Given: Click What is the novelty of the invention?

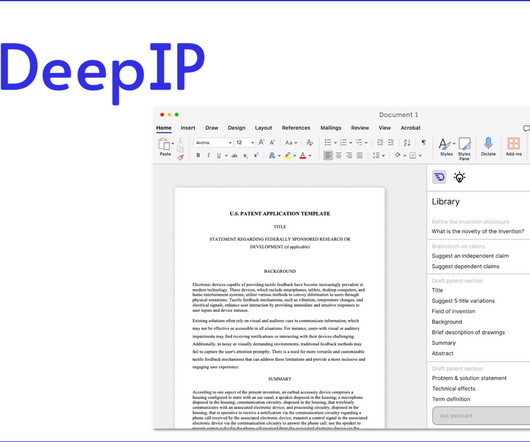Looking at the screenshot, I should [478, 231].
